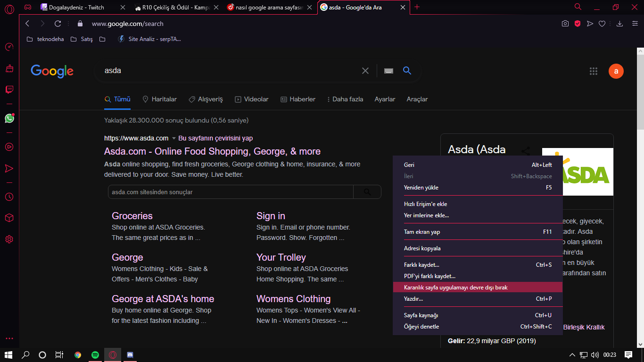Open the on-screen keyboard input tool
Viewport: 644px width, 362px height.
click(388, 71)
